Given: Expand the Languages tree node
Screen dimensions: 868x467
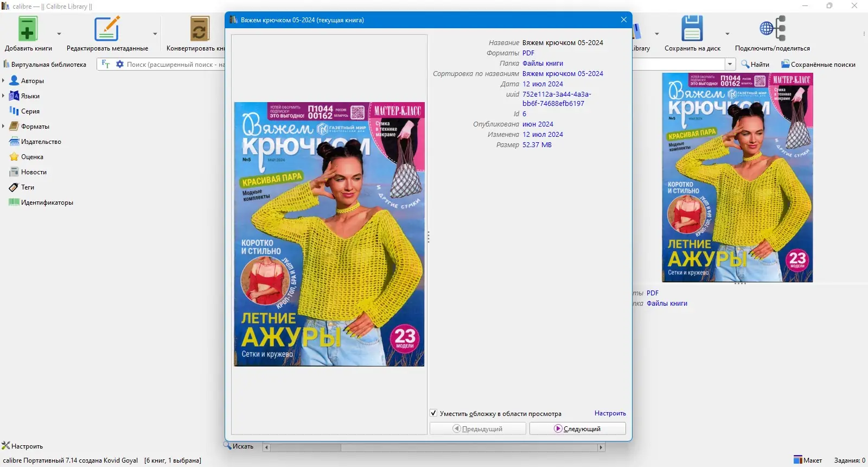Looking at the screenshot, I should pos(3,96).
